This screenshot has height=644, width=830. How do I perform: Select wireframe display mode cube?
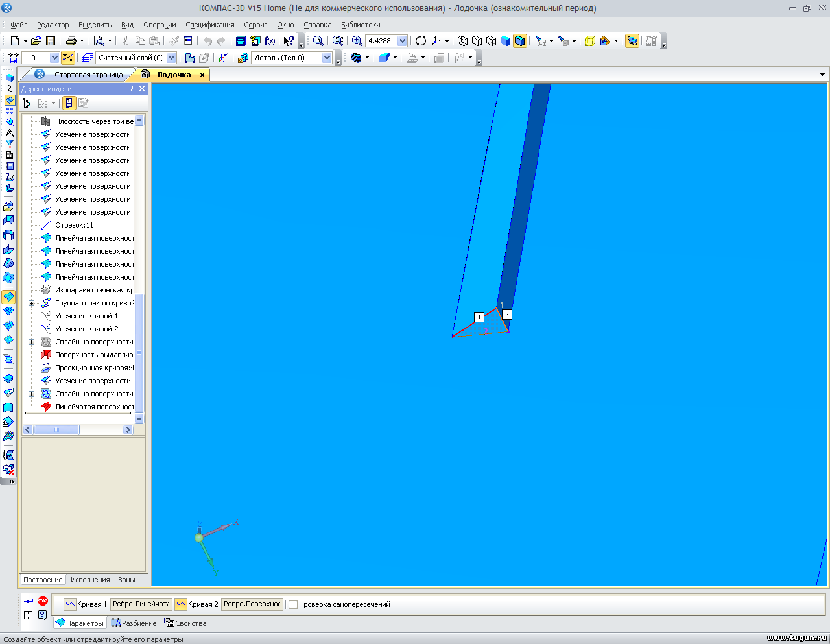(x=462, y=41)
